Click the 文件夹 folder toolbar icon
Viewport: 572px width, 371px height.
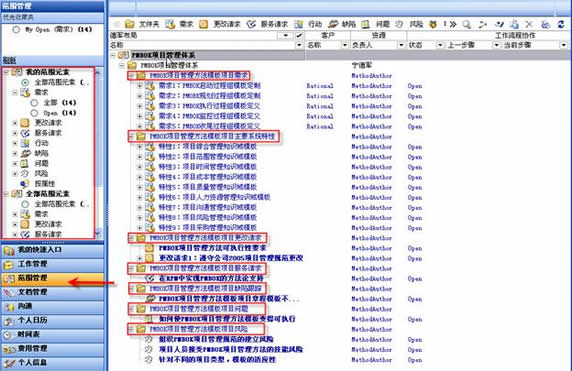tap(130, 24)
